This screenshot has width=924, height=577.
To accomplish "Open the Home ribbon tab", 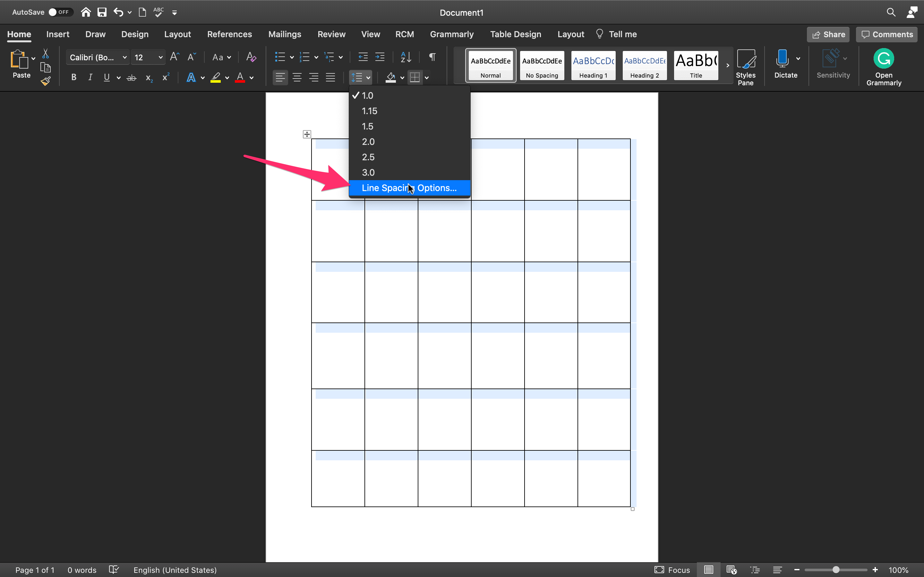I will [19, 34].
